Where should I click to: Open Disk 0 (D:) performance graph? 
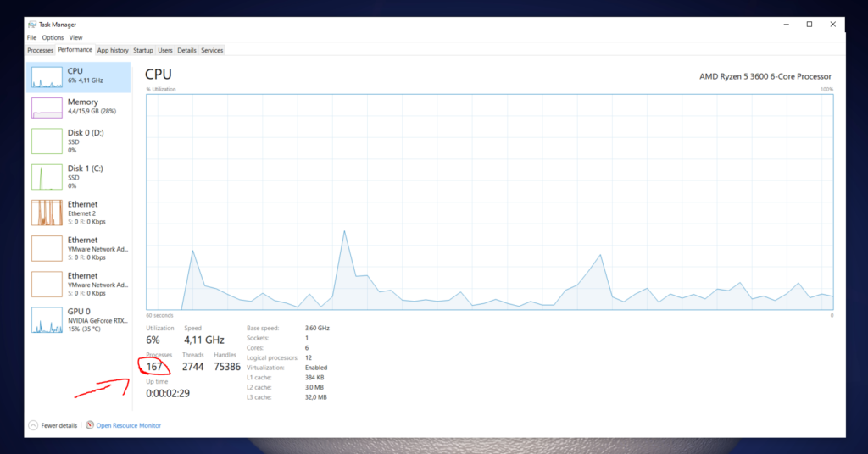[x=47, y=141]
